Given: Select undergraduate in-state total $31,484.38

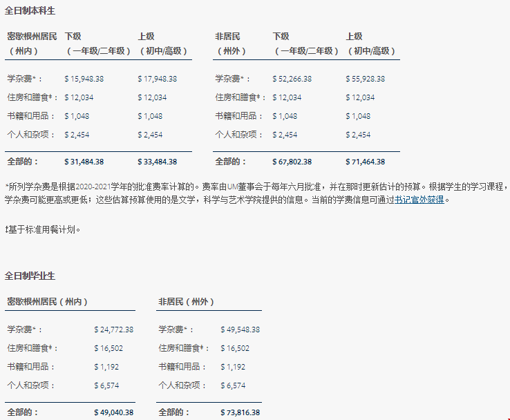Looking at the screenshot, I should pos(84,162).
